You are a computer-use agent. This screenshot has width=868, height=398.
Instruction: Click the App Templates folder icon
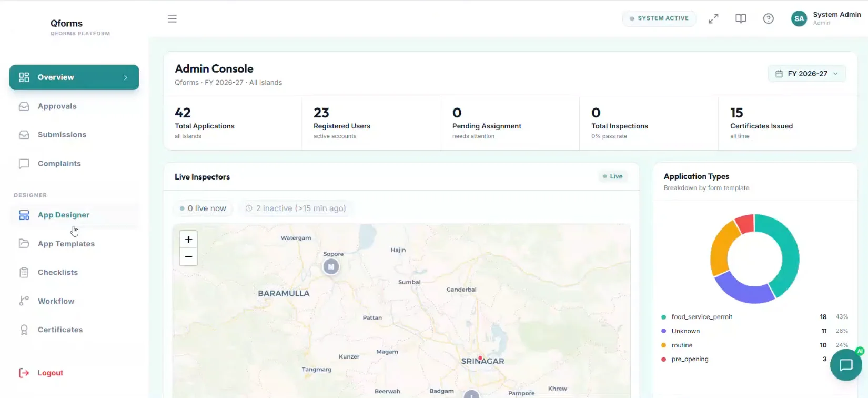click(x=24, y=244)
